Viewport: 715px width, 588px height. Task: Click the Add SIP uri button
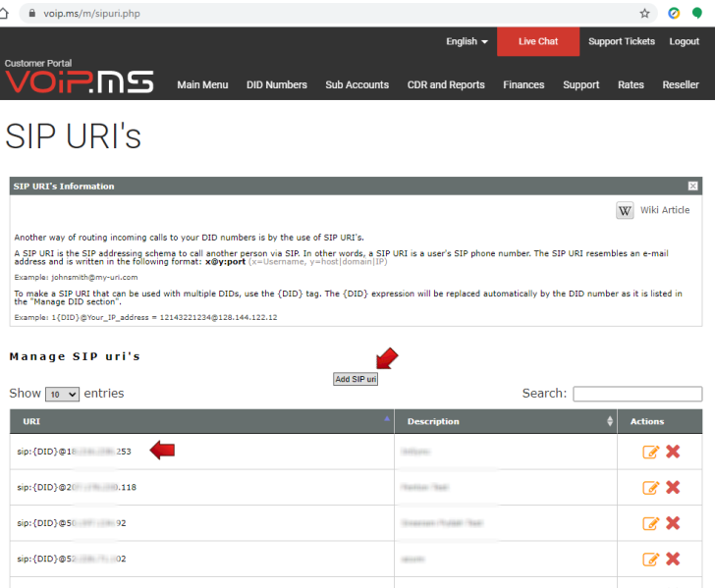point(356,379)
